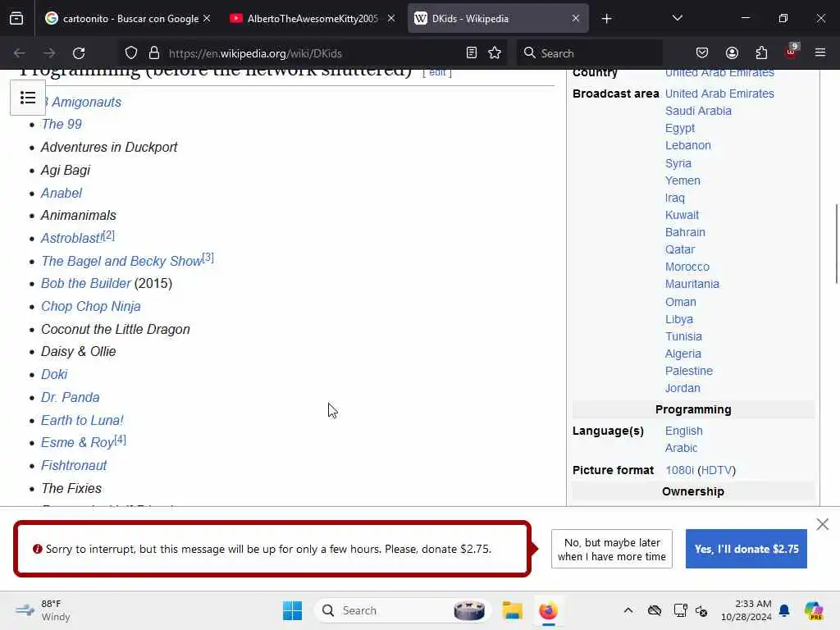Image resolution: width=840 pixels, height=630 pixels.
Task: Bookmark this page with star icon
Action: tap(495, 53)
